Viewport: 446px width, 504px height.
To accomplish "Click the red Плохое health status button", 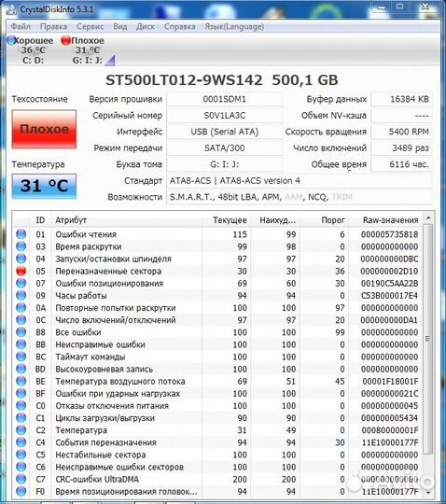I will pos(44,129).
